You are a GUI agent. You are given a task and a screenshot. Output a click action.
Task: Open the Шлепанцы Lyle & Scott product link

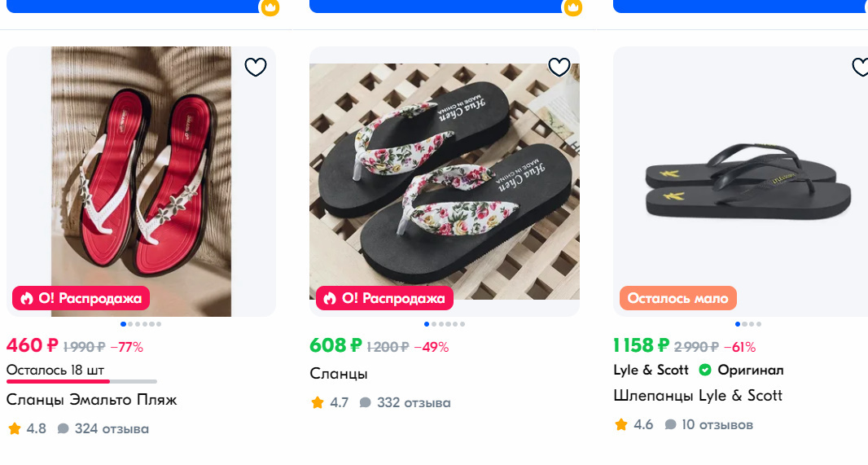[697, 396]
